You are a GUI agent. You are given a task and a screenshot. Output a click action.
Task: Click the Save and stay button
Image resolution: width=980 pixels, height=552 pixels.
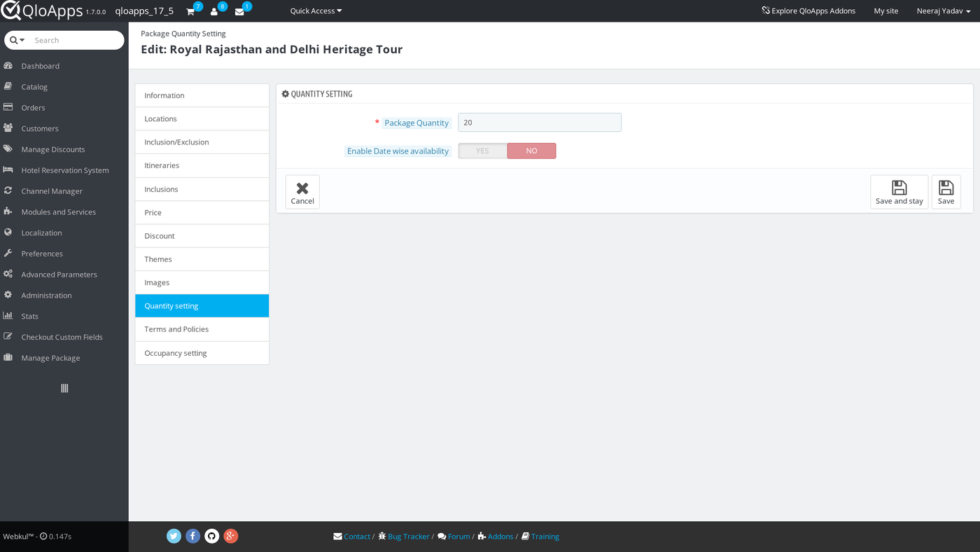point(899,192)
